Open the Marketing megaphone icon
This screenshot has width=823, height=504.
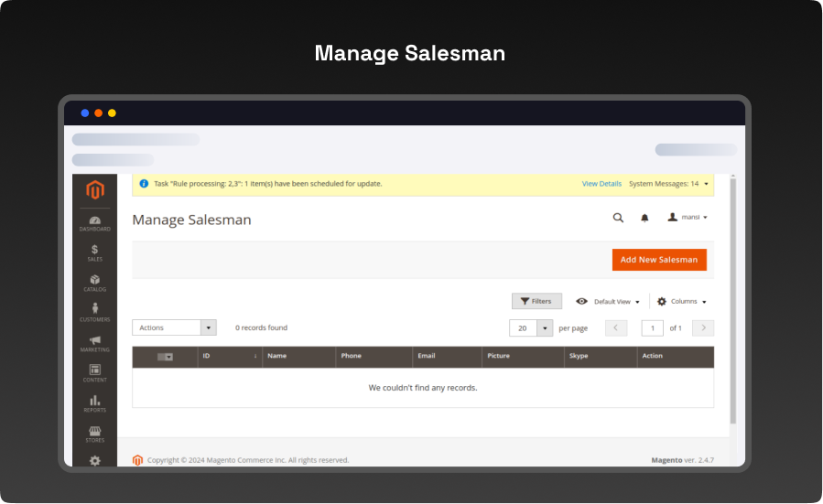click(95, 343)
